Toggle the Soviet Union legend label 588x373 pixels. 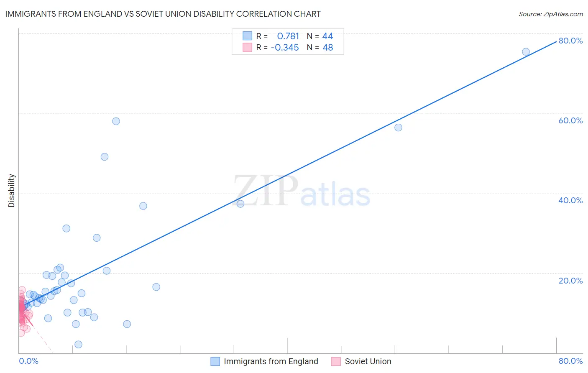(x=368, y=361)
